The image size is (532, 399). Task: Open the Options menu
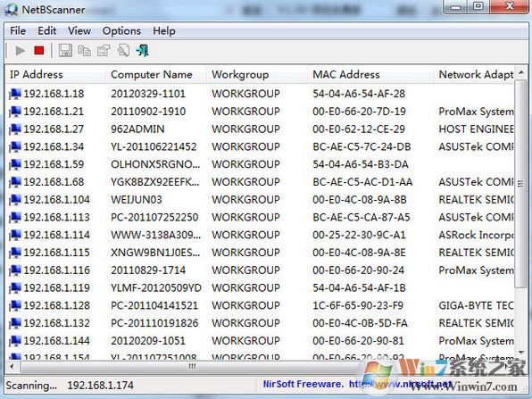(x=121, y=31)
